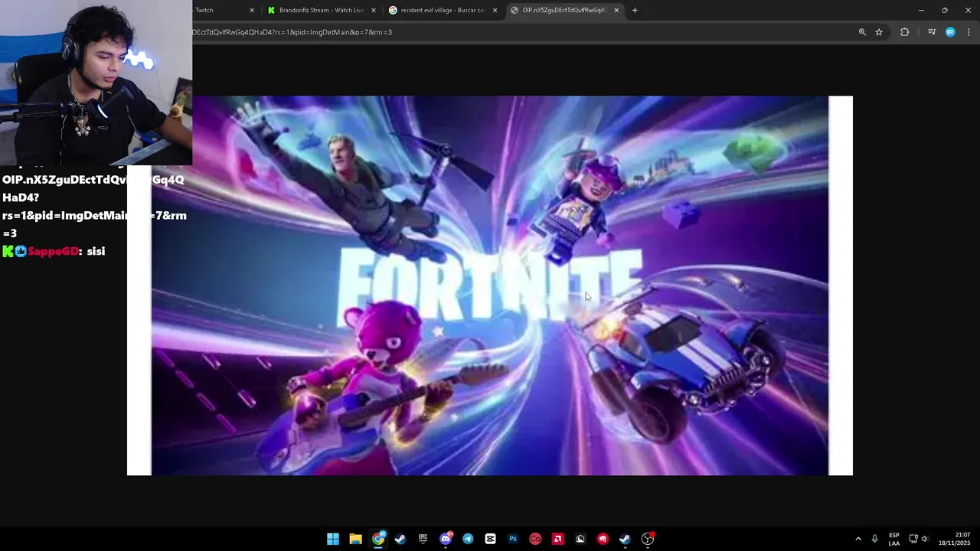Image resolution: width=980 pixels, height=551 pixels.
Task: Click the 'sisi' chat message
Action: pyautogui.click(x=96, y=251)
